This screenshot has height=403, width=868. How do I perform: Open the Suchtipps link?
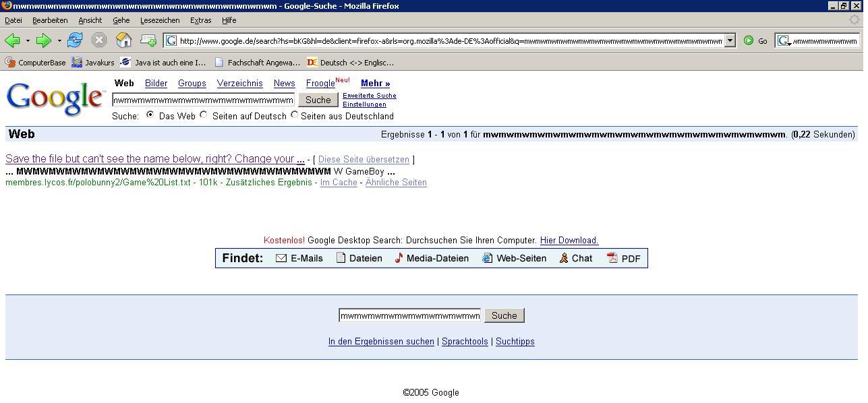pyautogui.click(x=515, y=342)
